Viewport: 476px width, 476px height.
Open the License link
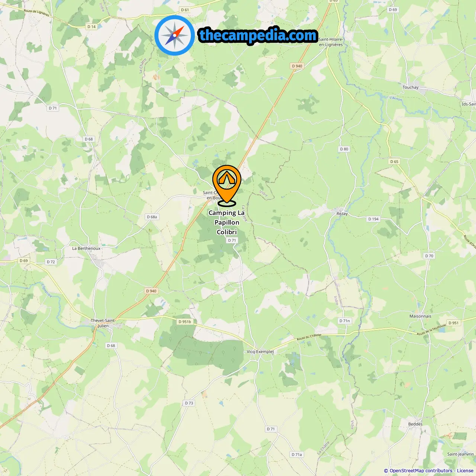pyautogui.click(x=465, y=470)
